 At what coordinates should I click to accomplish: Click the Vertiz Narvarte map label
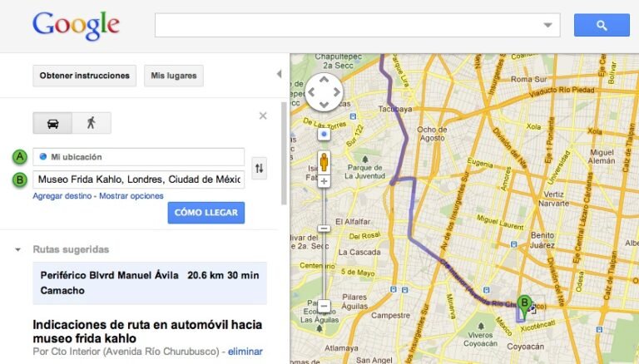pyautogui.click(x=553, y=199)
